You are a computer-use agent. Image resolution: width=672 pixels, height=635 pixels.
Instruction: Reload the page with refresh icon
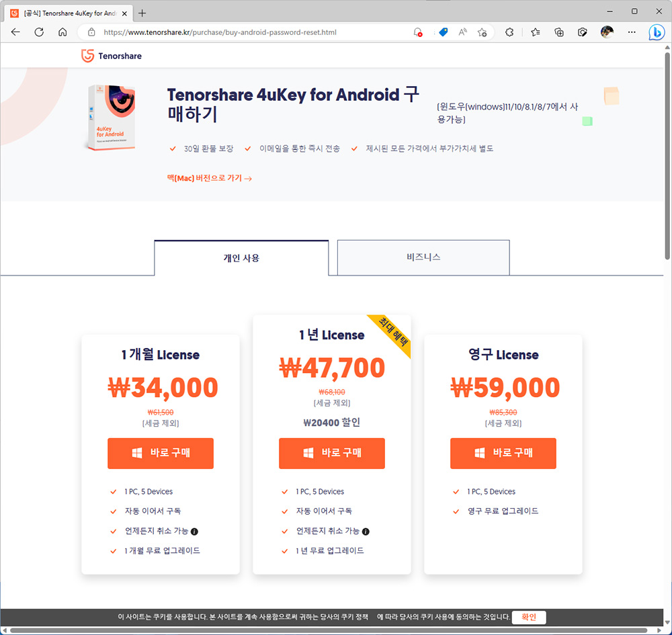coord(39,32)
